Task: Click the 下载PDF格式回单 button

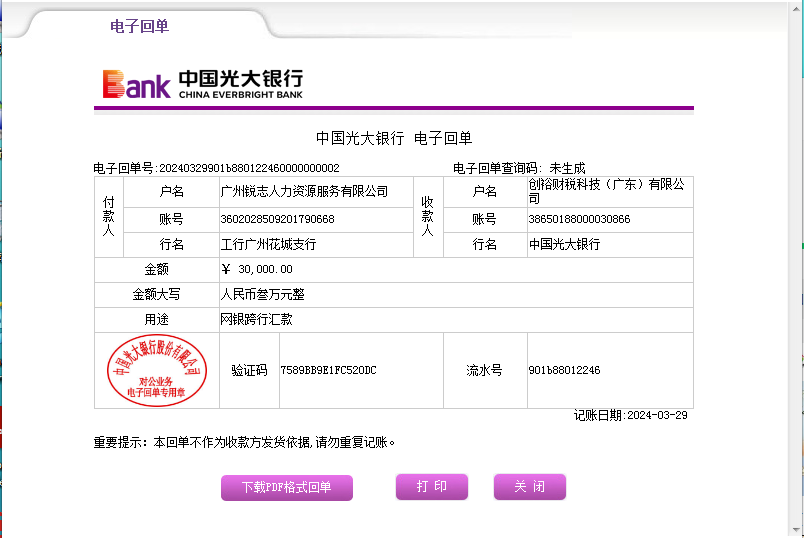Action: pyautogui.click(x=287, y=487)
